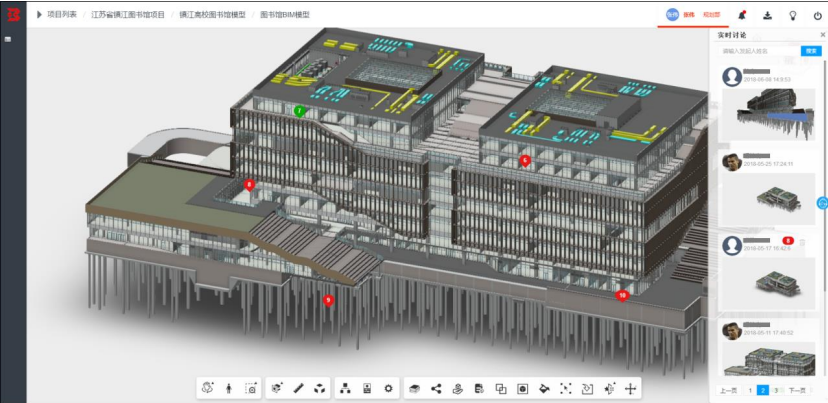The width and height of the screenshot is (828, 403).
Task: Click the discussion list scrollbar
Action: click(825, 174)
